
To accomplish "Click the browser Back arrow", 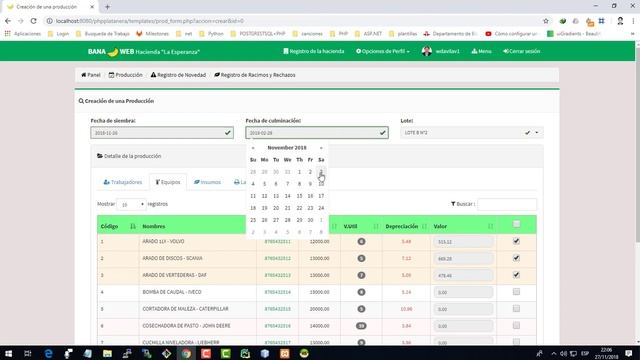I will point(8,21).
